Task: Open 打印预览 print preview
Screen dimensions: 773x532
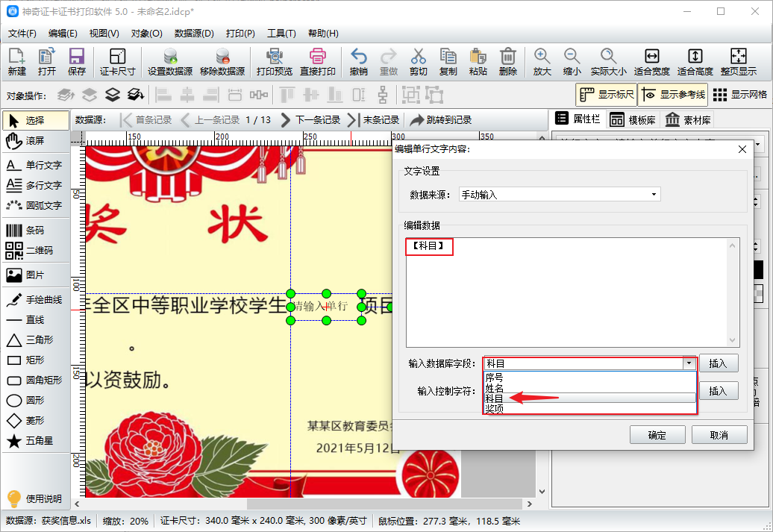Action: [274, 62]
